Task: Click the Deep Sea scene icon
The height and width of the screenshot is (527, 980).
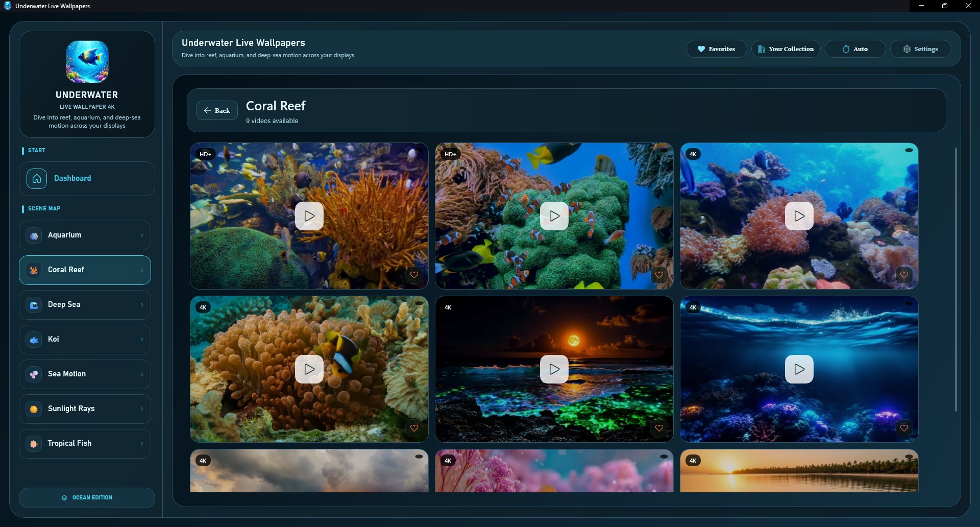Action: (x=34, y=305)
